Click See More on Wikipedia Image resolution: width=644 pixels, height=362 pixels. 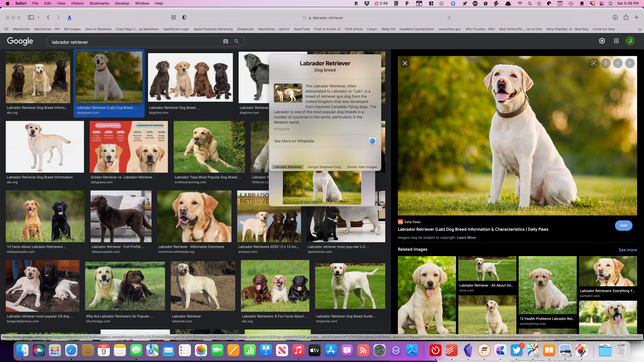325,141
